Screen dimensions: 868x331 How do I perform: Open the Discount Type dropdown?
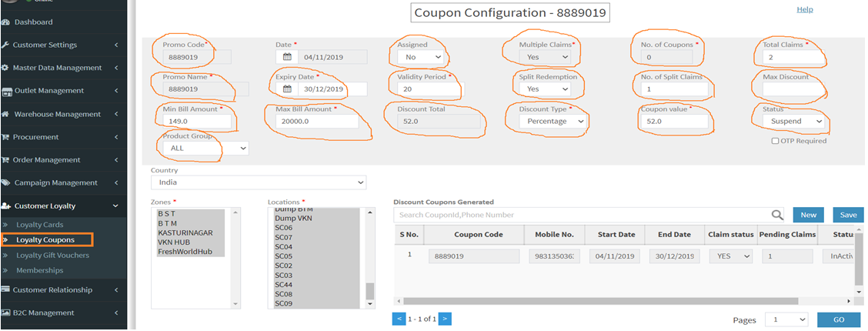point(553,121)
